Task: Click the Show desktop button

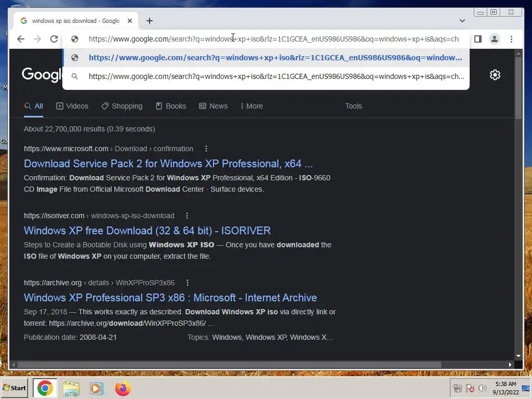Action: coord(527,388)
